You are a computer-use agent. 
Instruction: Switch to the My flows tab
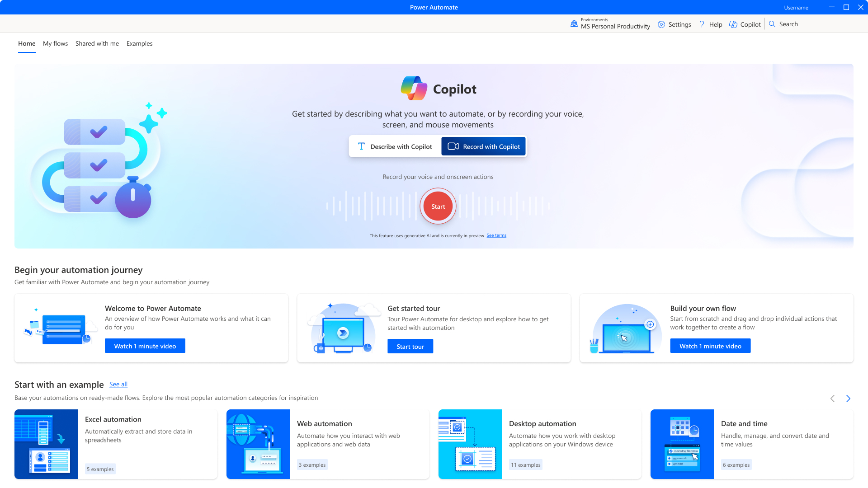tap(56, 43)
